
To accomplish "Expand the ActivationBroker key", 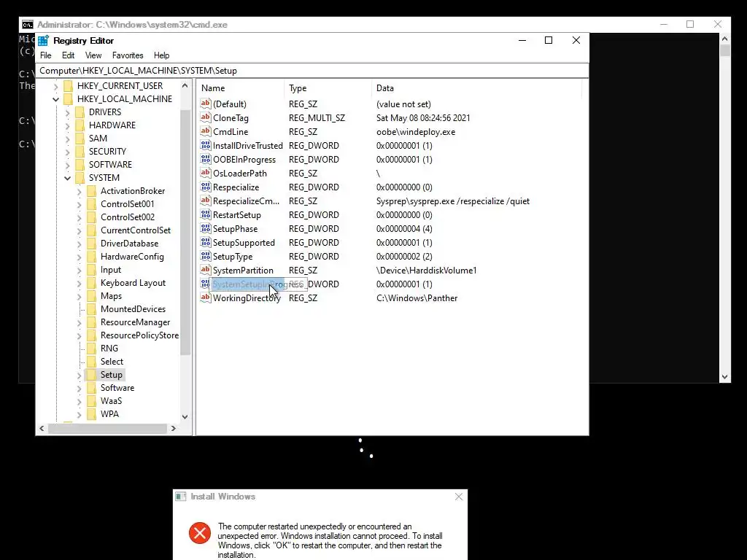I will [79, 192].
